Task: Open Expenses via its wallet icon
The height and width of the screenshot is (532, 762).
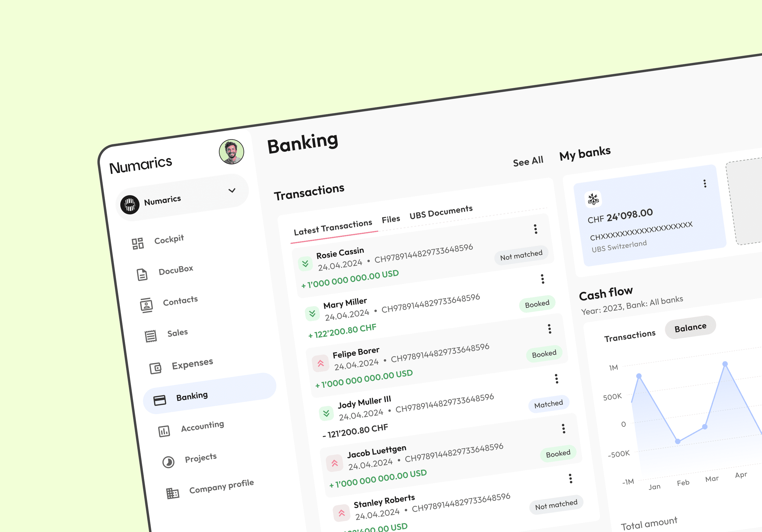Action: pos(155,368)
